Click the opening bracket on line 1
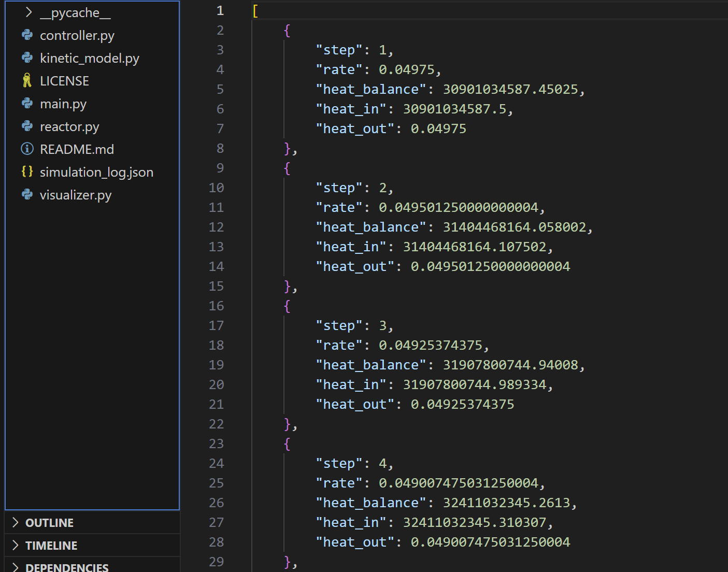This screenshot has width=728, height=572. pos(255,11)
